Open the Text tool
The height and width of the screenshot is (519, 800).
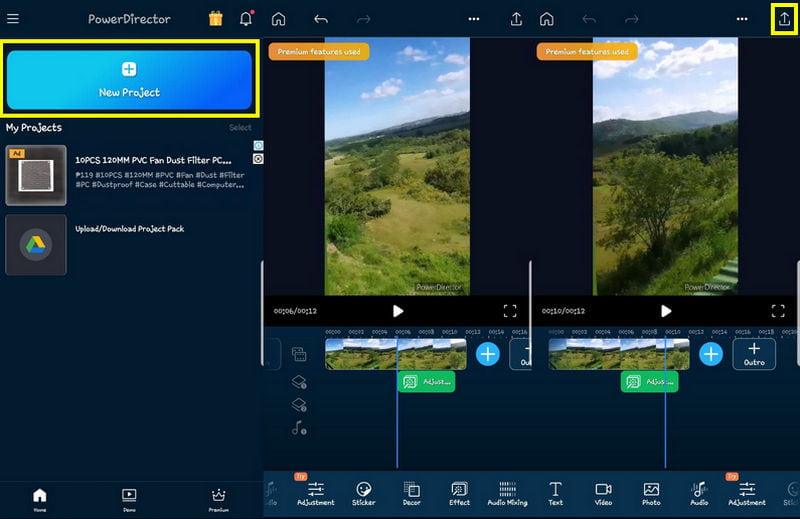click(555, 493)
